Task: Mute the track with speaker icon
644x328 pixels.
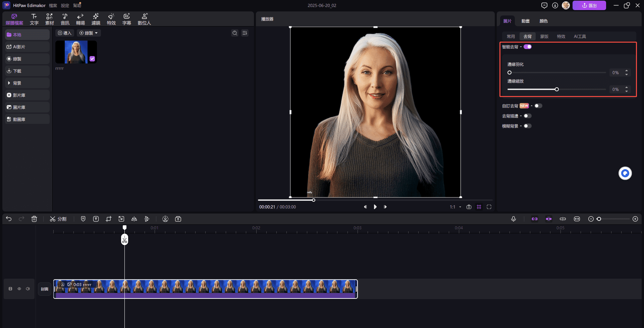Action: click(28, 289)
